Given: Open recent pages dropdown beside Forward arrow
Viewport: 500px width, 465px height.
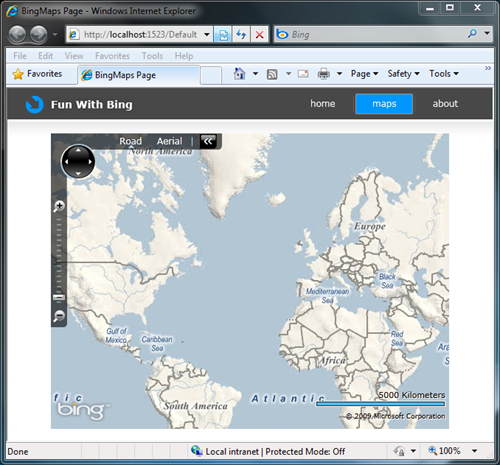Looking at the screenshot, I should [x=55, y=34].
